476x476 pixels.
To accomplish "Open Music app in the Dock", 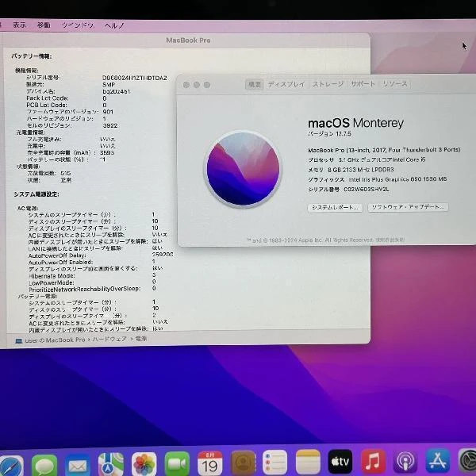I will (x=373, y=462).
